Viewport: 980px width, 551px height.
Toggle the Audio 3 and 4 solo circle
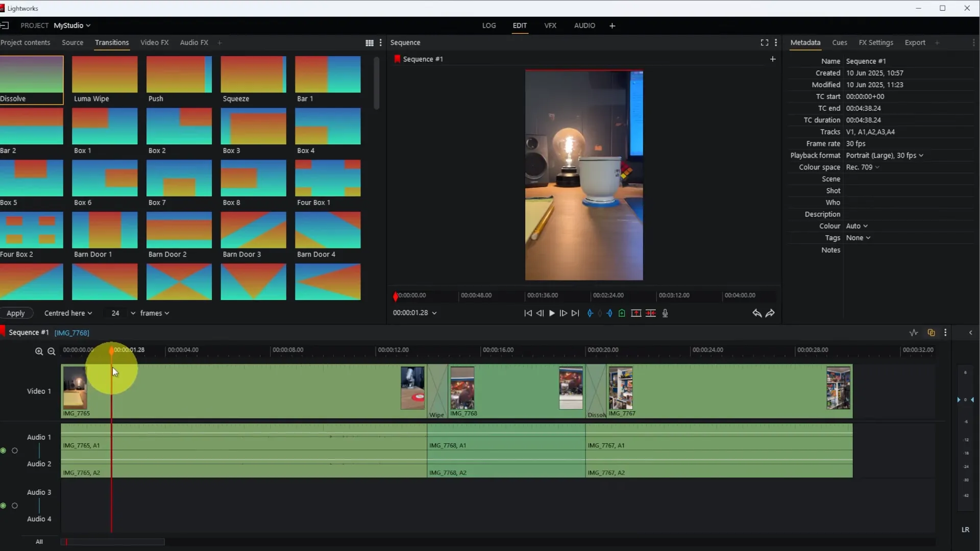(15, 506)
